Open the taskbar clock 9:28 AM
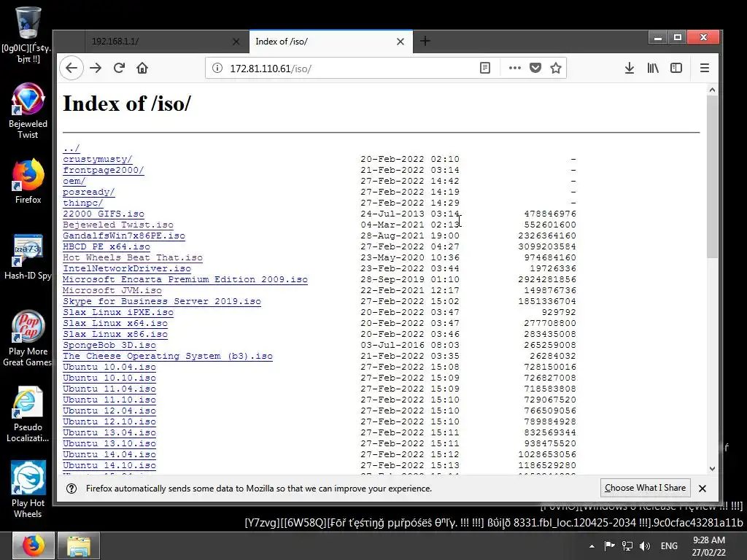 709,546
